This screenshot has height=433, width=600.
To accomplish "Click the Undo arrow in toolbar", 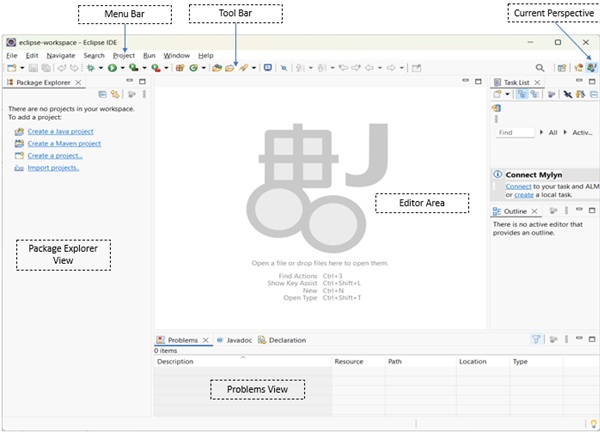I will (x=61, y=68).
